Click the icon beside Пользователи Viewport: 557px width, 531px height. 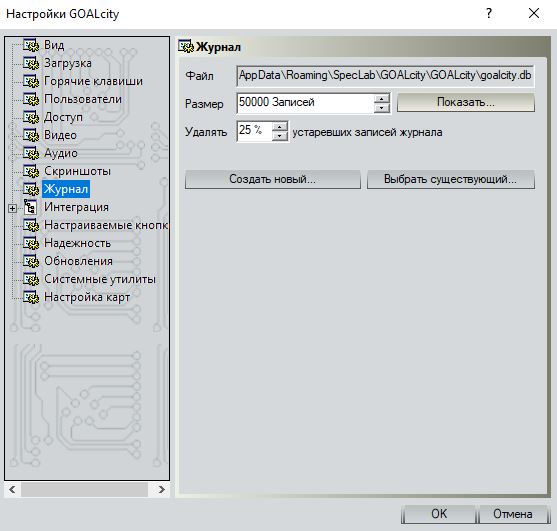coord(31,99)
